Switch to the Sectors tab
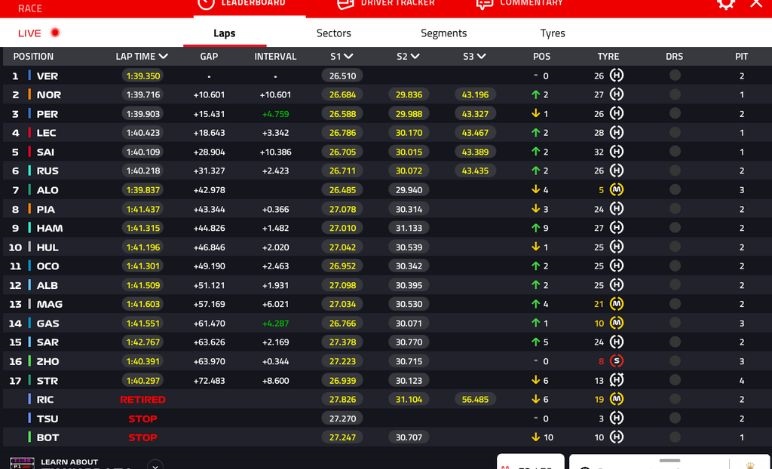Screen dimensions: 772x469 click(333, 33)
